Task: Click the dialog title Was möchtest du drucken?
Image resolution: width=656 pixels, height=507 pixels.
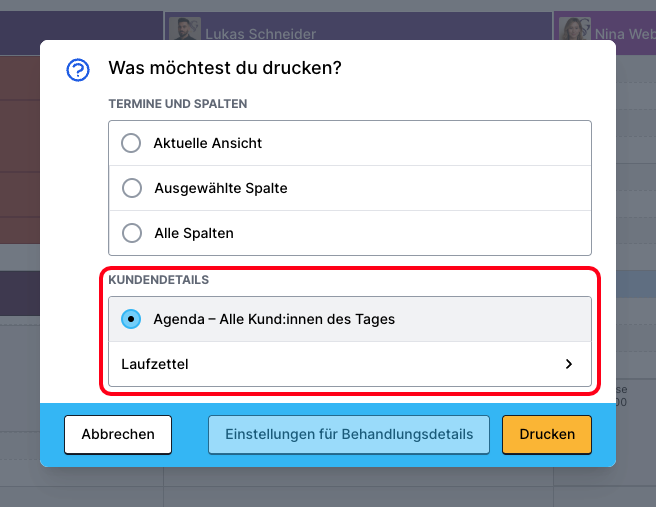Action: click(x=224, y=69)
